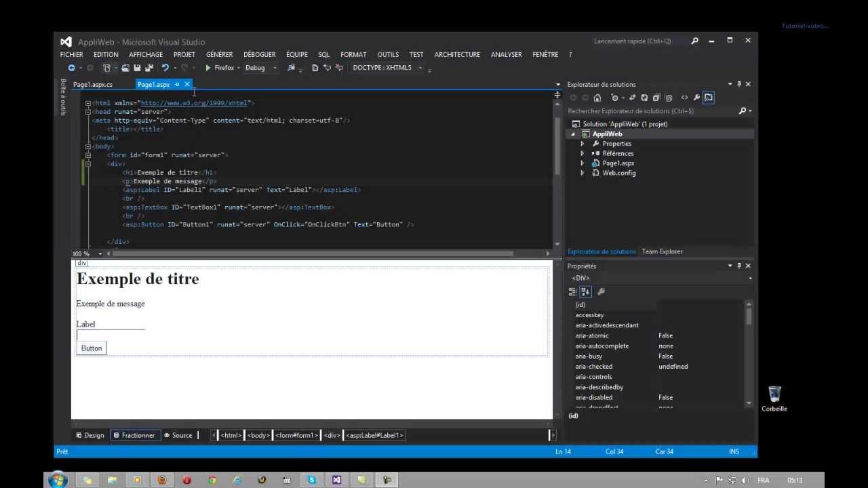Viewport: 868px width, 488px height.
Task: Click the search magnifier in solution explorer
Action: click(x=743, y=110)
